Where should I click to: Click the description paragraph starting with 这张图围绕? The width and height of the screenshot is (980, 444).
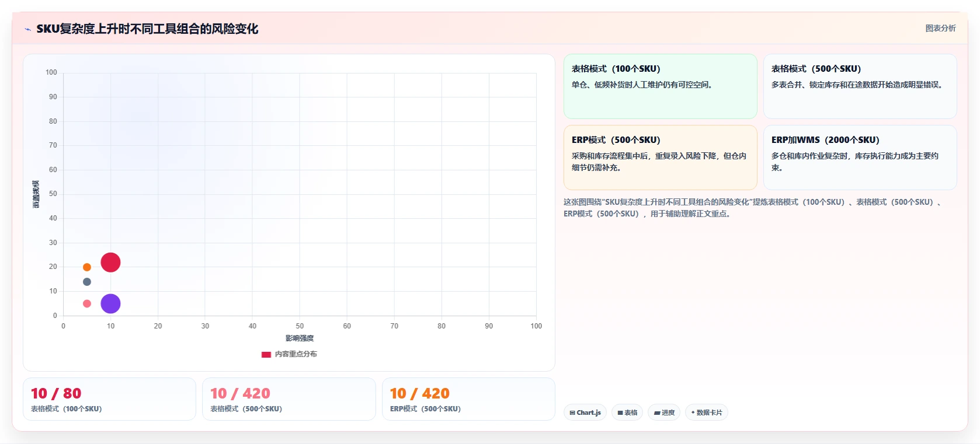(x=753, y=208)
